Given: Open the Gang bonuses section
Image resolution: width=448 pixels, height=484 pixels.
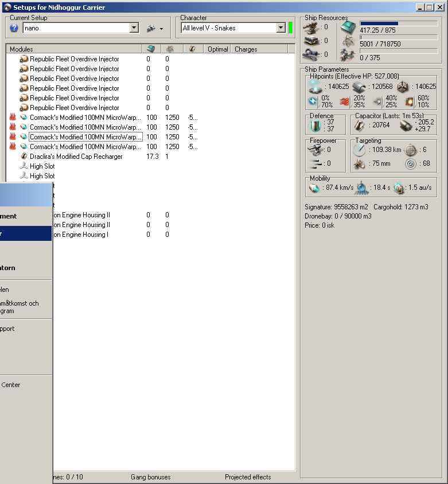Looking at the screenshot, I should [150, 477].
